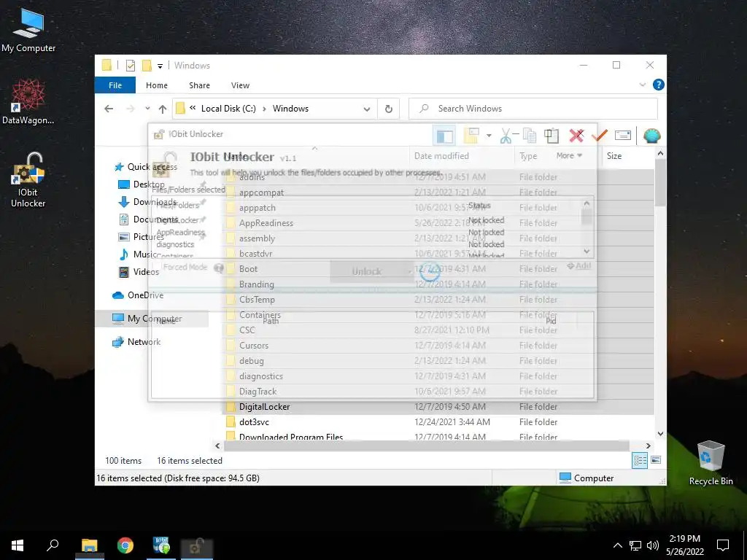Go back with the Explorer back arrow

pos(109,109)
